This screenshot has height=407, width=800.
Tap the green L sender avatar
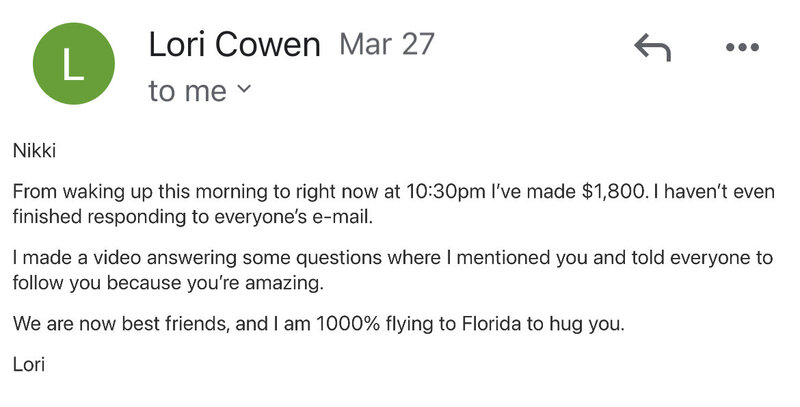pos(73,63)
